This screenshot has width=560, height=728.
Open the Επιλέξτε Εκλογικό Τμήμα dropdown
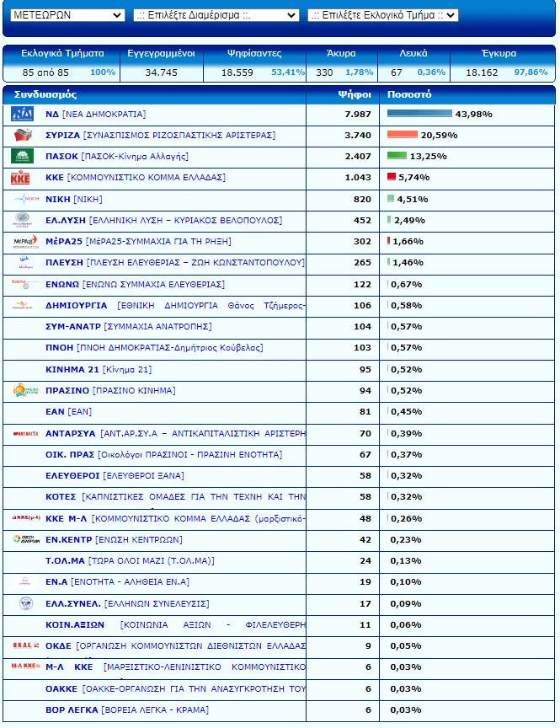click(383, 15)
